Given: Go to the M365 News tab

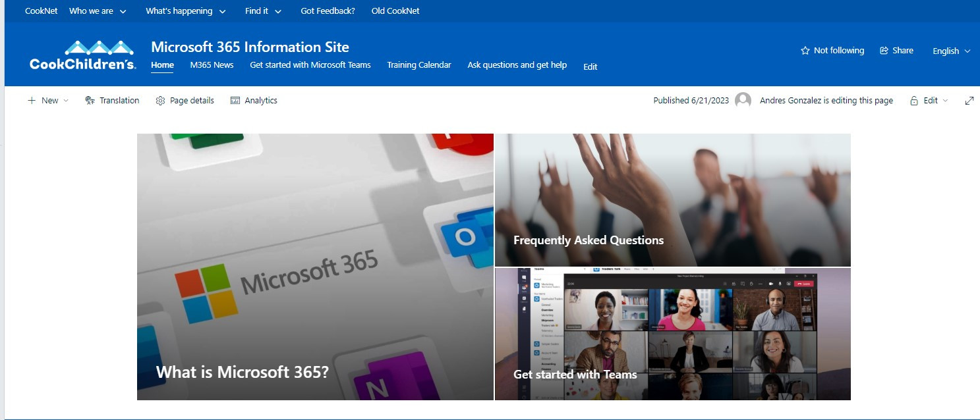Looking at the screenshot, I should (212, 65).
